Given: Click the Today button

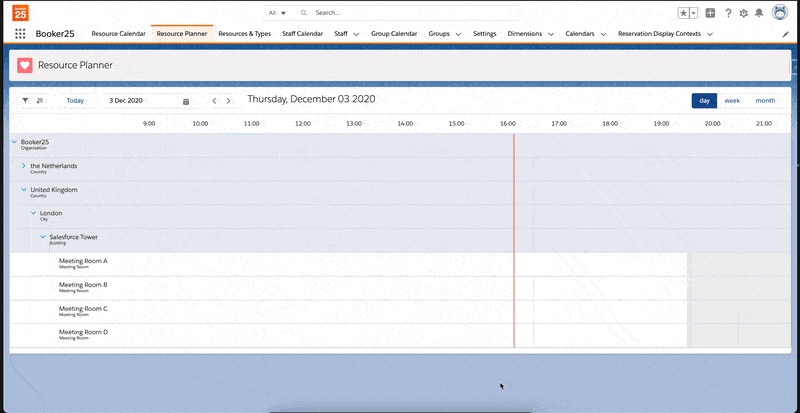Looking at the screenshot, I should tap(75, 101).
